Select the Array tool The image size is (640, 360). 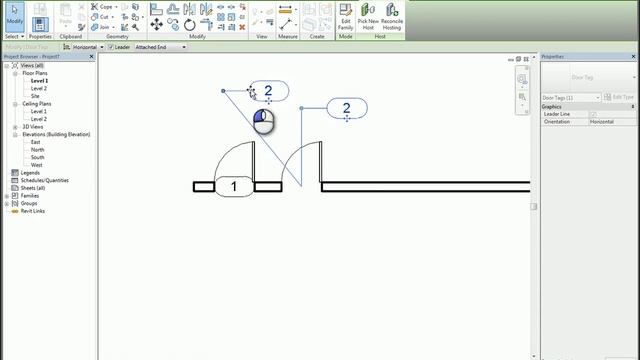click(x=221, y=17)
